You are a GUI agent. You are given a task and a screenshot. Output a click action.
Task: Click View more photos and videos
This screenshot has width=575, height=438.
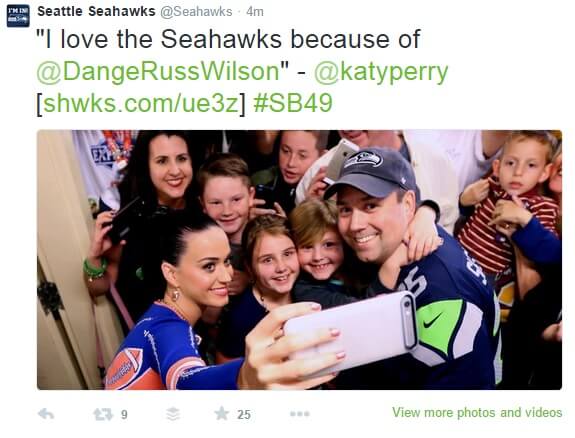point(477,412)
